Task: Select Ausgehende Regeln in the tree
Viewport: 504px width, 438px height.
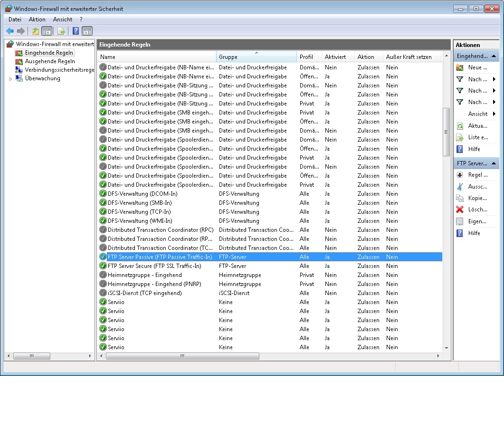Action: pyautogui.click(x=50, y=61)
